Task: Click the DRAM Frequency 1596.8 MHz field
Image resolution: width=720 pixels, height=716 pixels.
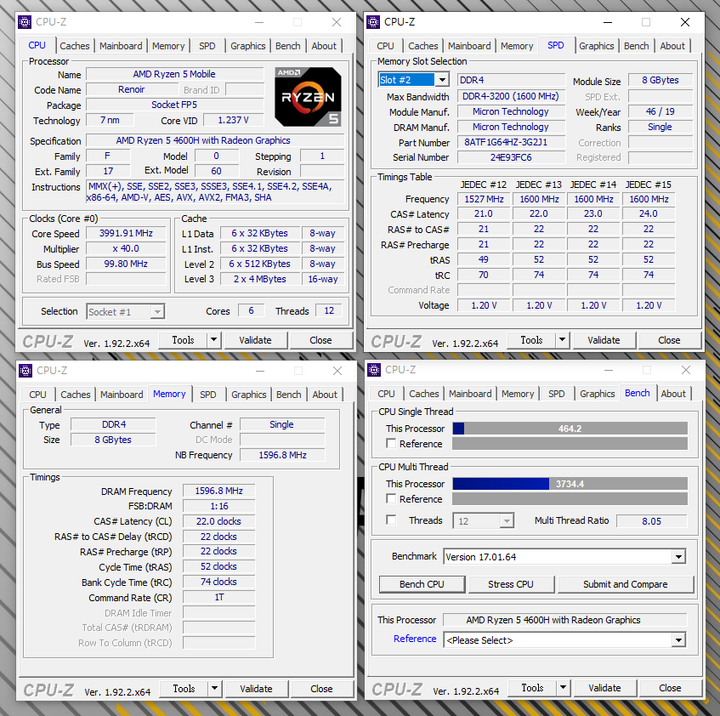Action: pos(219,491)
